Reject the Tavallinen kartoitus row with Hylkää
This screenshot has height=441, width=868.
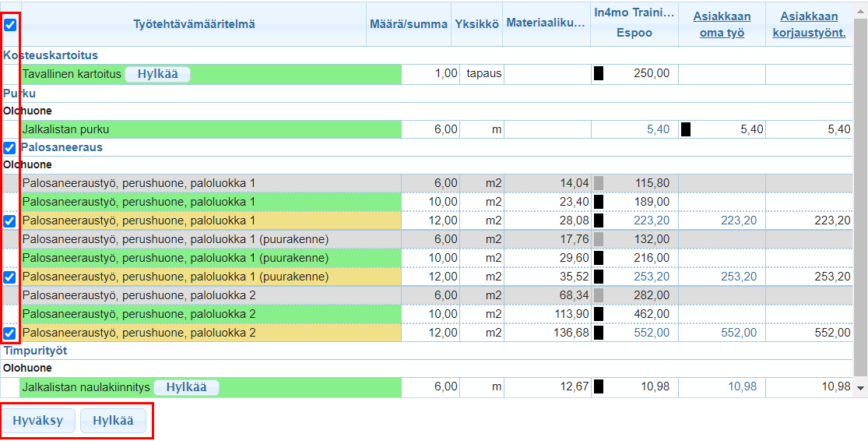[x=157, y=74]
